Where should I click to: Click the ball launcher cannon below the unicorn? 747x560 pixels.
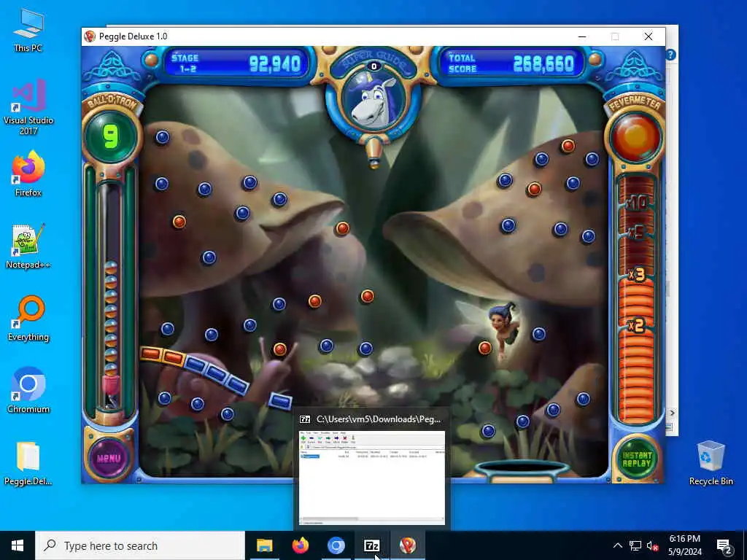tap(374, 152)
